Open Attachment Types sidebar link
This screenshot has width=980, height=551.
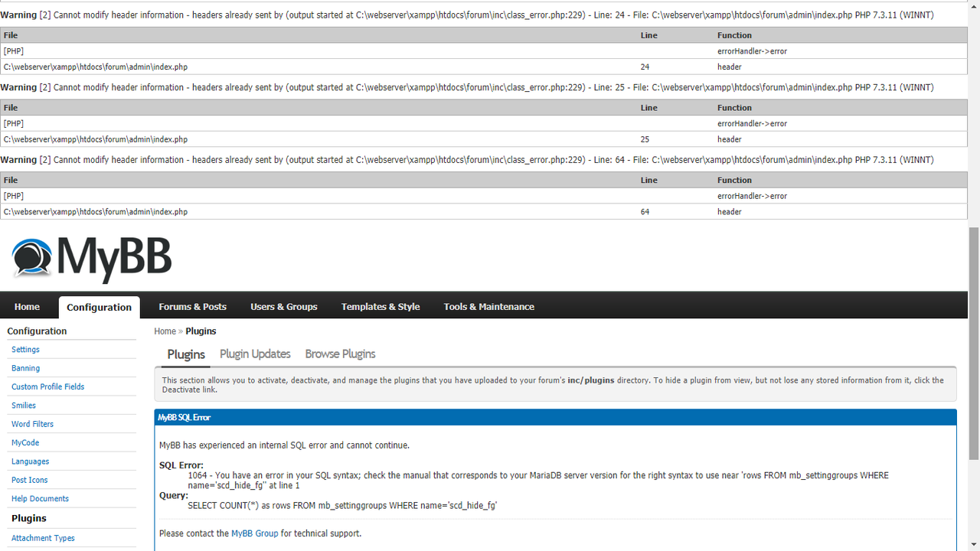(x=43, y=538)
